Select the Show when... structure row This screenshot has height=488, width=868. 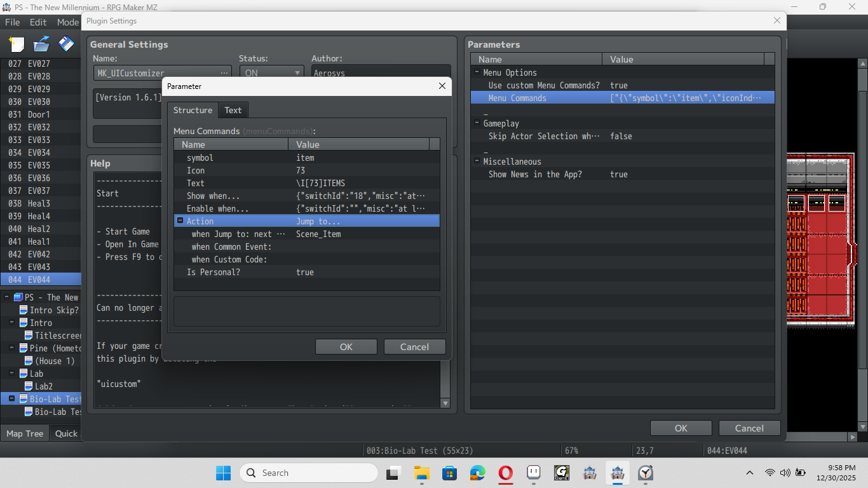point(307,196)
